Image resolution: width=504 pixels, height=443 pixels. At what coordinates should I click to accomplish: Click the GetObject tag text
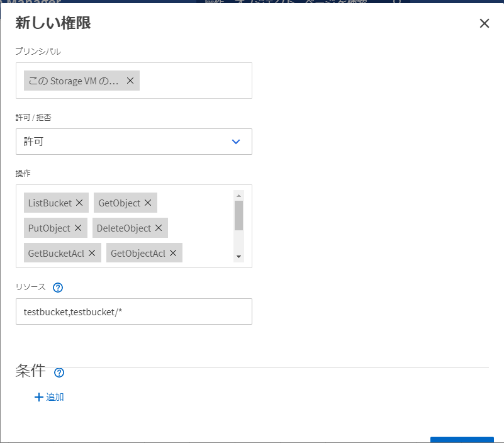120,203
